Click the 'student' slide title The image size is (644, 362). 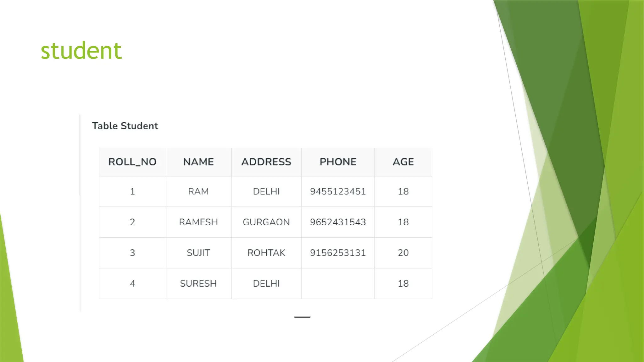point(81,51)
